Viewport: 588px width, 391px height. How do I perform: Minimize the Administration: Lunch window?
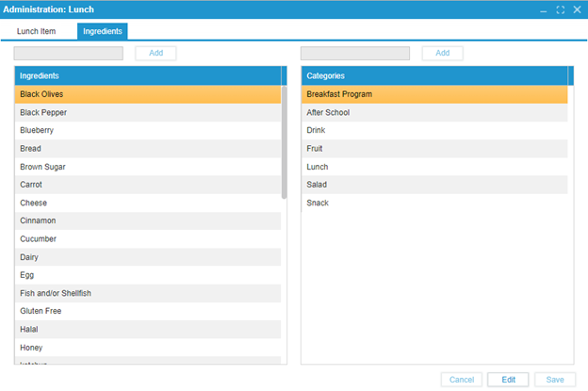(544, 9)
